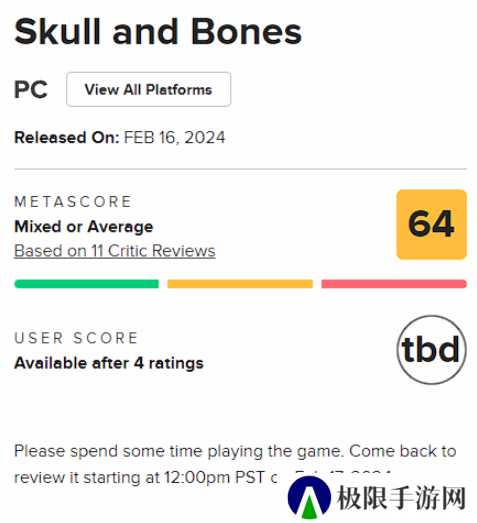Select the red negative reviews bar segment
Screen dimensions: 477x523
(394, 284)
